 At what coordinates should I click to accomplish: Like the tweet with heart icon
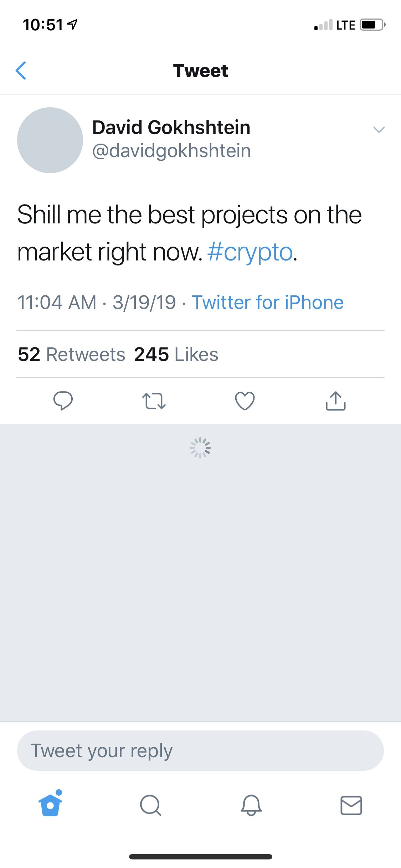(x=245, y=401)
